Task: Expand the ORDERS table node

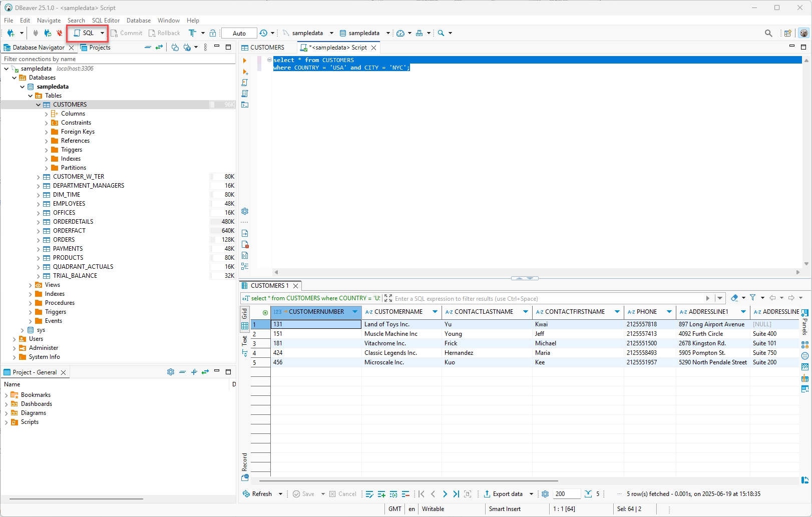Action: tap(39, 240)
